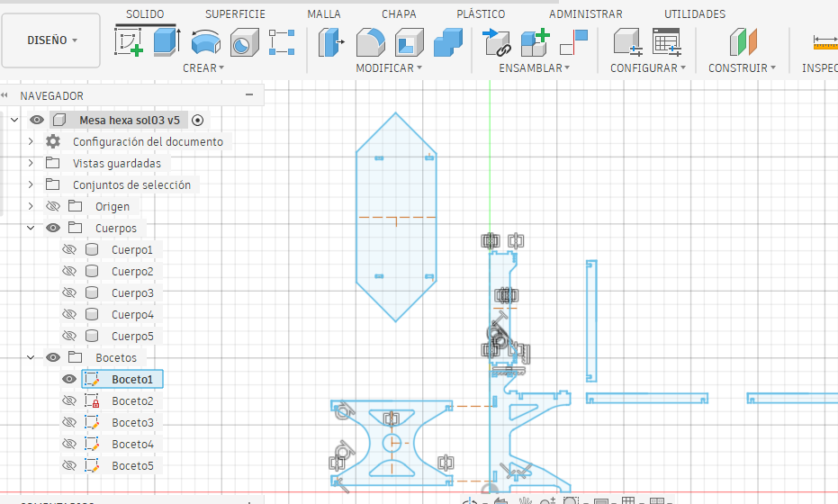Open the CONFIGURAR dropdown menu
This screenshot has height=504, width=838.
[648, 68]
